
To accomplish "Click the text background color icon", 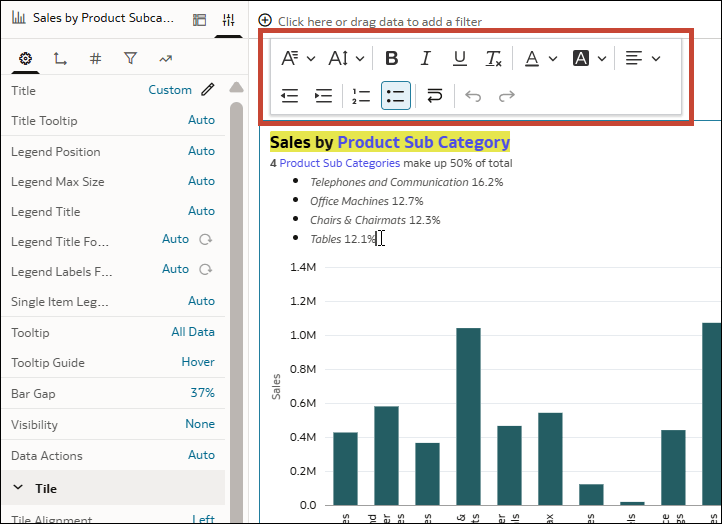I will click(581, 58).
